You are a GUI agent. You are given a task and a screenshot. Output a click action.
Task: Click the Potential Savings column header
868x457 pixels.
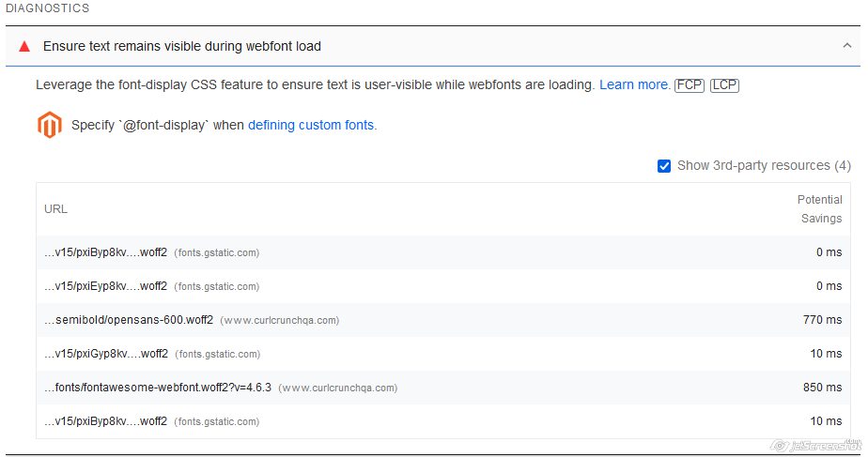[819, 208]
